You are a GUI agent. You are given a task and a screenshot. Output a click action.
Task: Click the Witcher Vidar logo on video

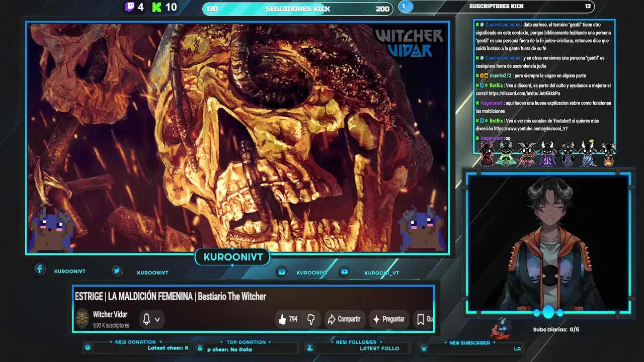[409, 43]
